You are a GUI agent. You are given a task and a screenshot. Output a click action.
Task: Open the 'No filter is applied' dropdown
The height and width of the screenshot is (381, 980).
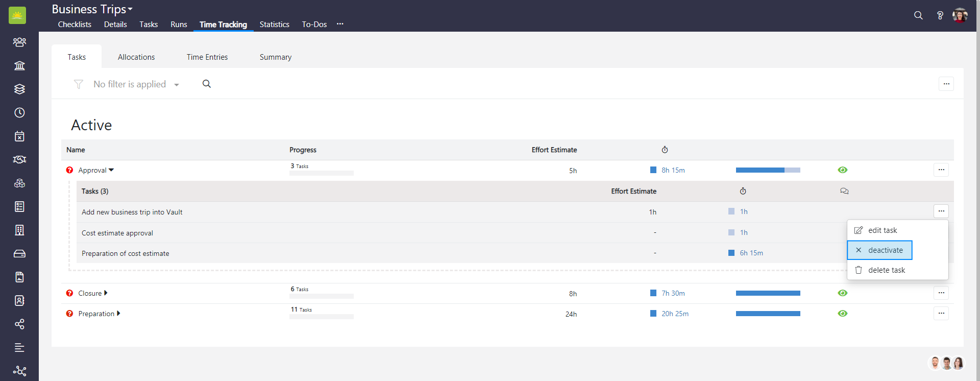coord(136,84)
